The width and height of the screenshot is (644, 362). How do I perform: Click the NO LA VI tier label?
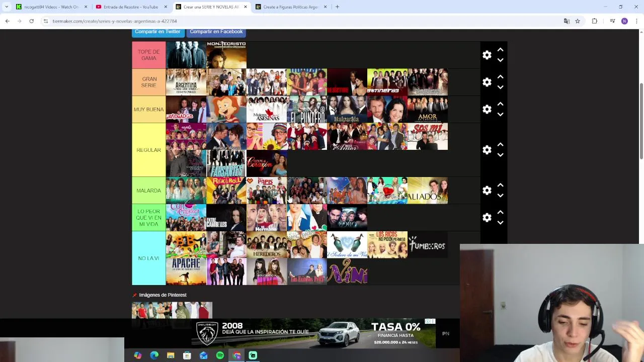[149, 258]
